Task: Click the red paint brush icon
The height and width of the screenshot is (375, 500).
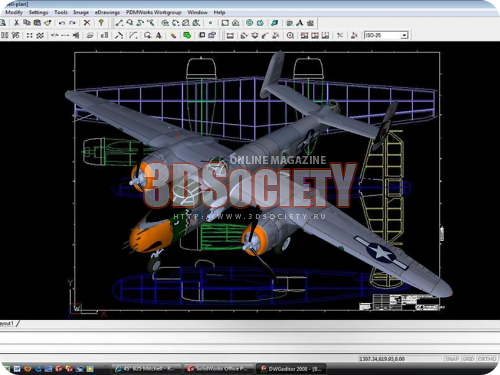Action: click(173, 35)
